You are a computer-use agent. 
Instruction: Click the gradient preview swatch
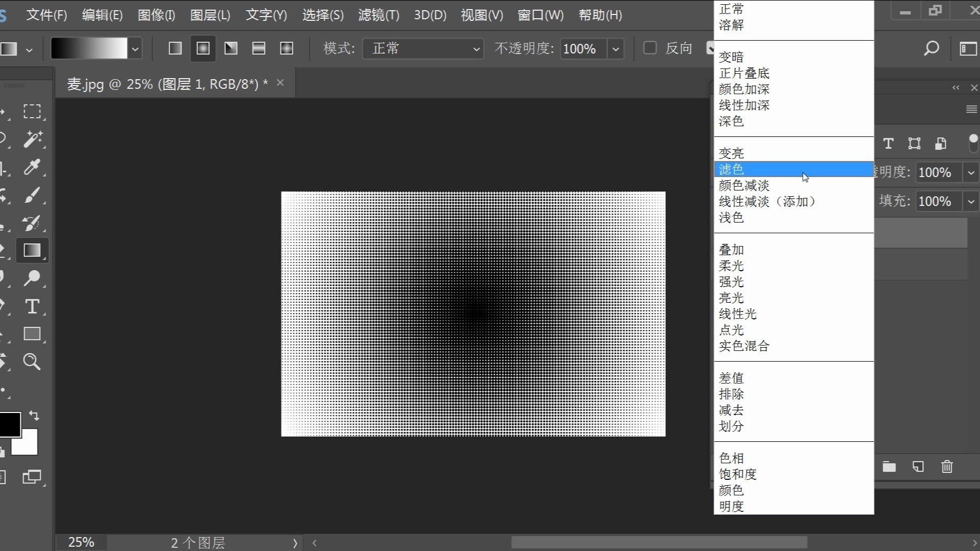[x=89, y=49]
